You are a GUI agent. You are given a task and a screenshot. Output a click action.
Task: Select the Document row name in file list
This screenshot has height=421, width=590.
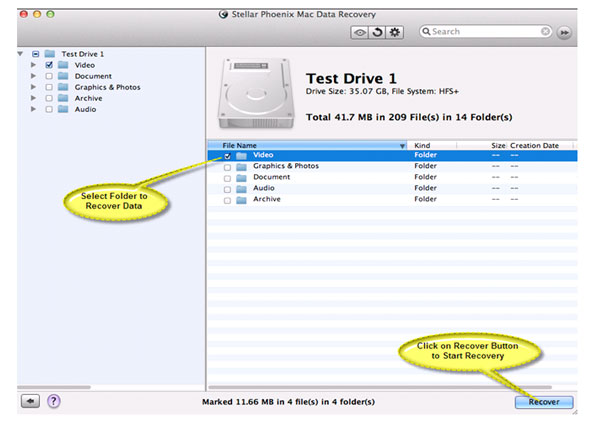click(271, 177)
